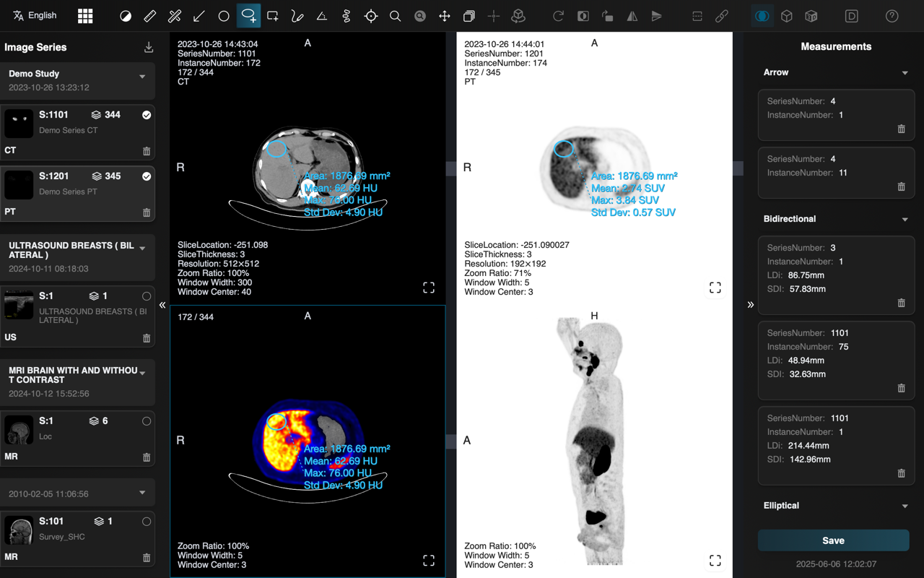Choose the Rectangle ROI tool

272,15
